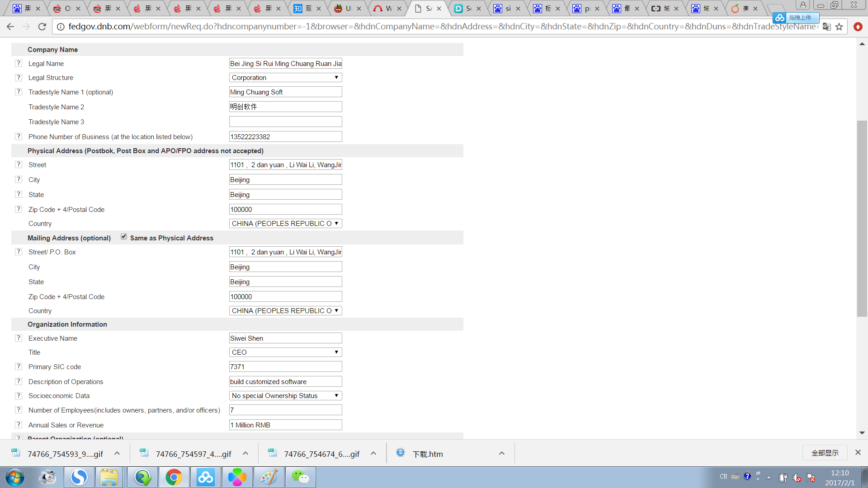Expand options arrow for 74766_754593 gif download

(117, 453)
